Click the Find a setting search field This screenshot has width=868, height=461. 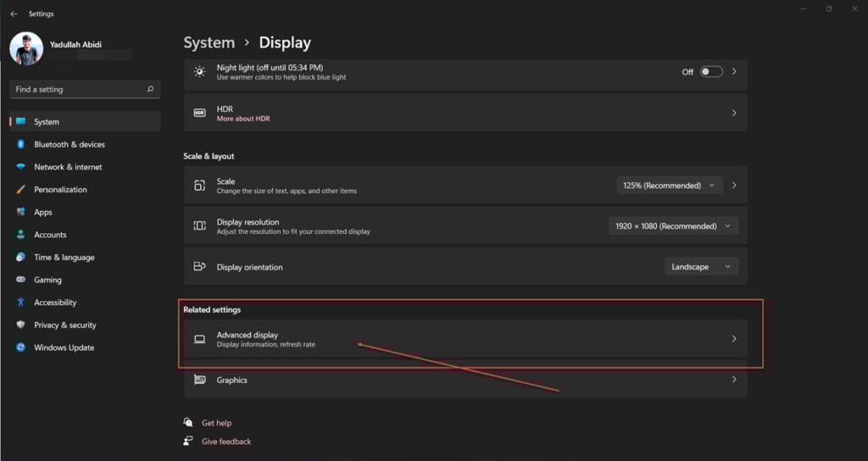86,89
